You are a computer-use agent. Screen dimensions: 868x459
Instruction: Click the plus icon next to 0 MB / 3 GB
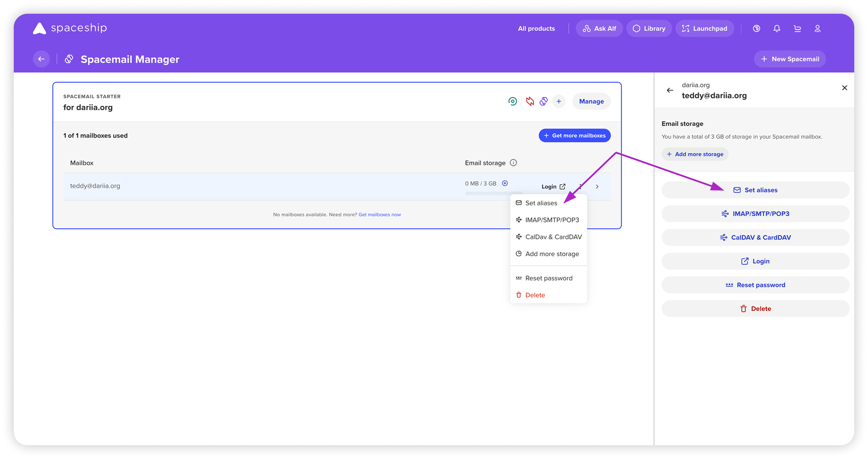(x=505, y=183)
